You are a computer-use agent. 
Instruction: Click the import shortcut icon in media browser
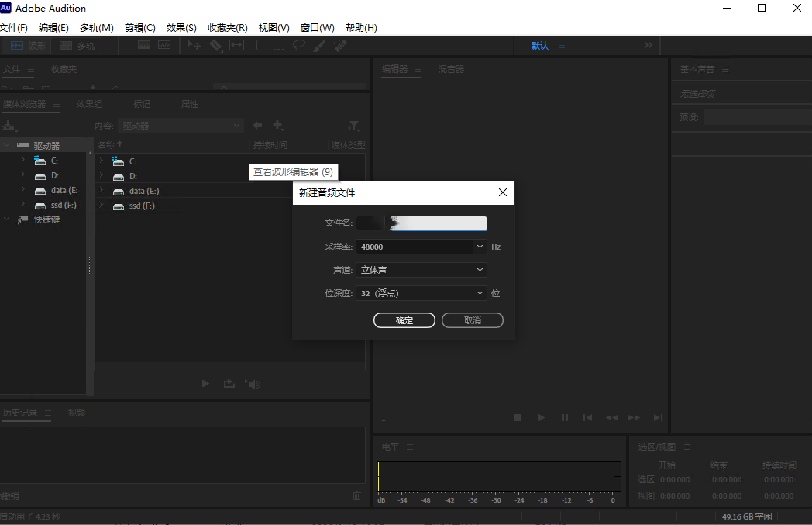(9, 126)
